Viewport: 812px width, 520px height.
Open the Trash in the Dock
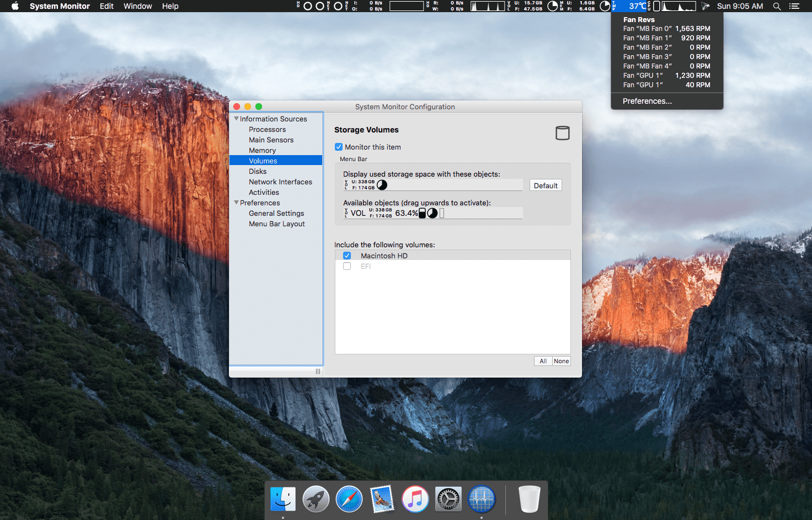pyautogui.click(x=529, y=499)
